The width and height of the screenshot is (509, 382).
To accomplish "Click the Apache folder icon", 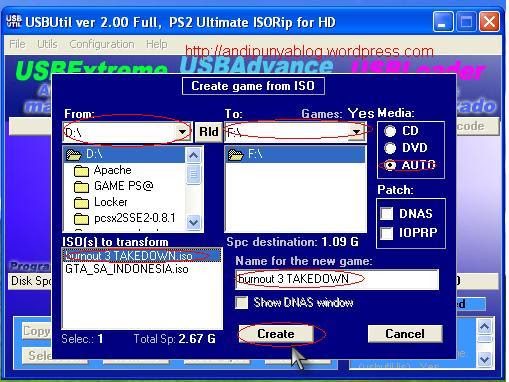I will coord(81,171).
